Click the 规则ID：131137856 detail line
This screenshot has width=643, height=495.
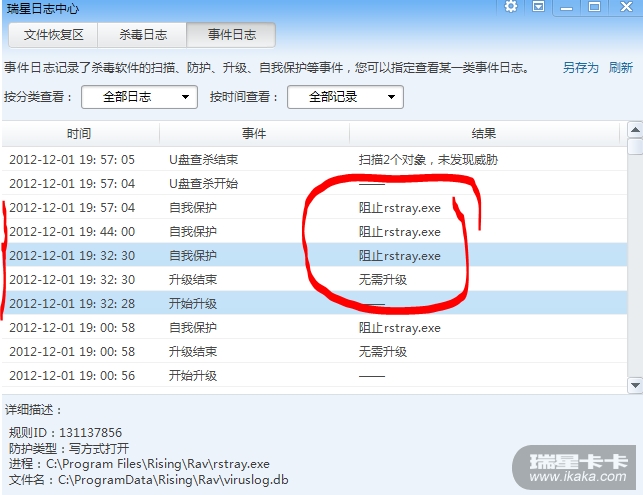pyautogui.click(x=65, y=432)
